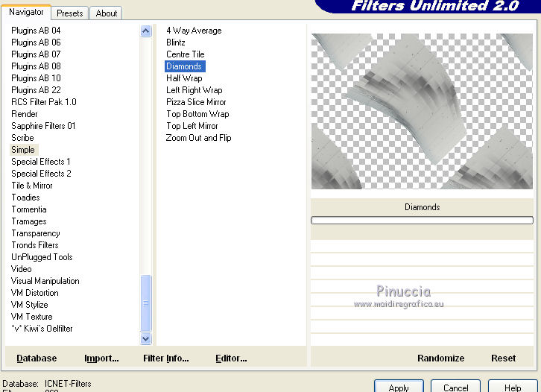Image resolution: width=541 pixels, height=392 pixels.
Task: Select the Render category
Action: 25,114
